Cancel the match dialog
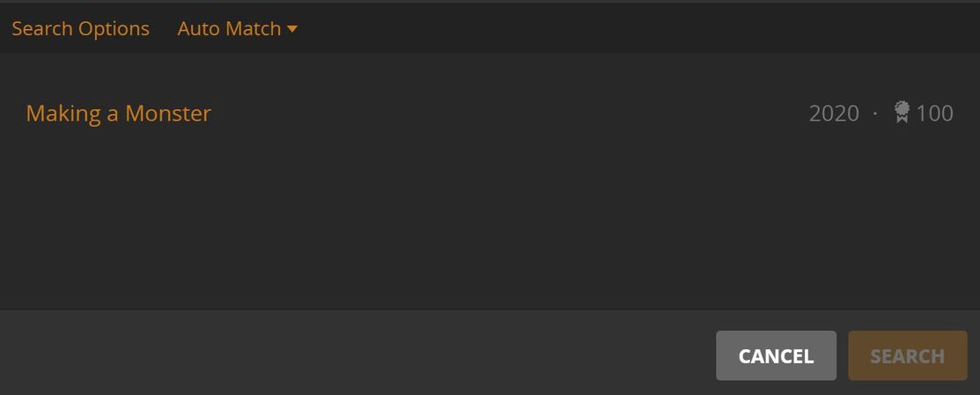The height and width of the screenshot is (395, 980). pyautogui.click(x=777, y=355)
